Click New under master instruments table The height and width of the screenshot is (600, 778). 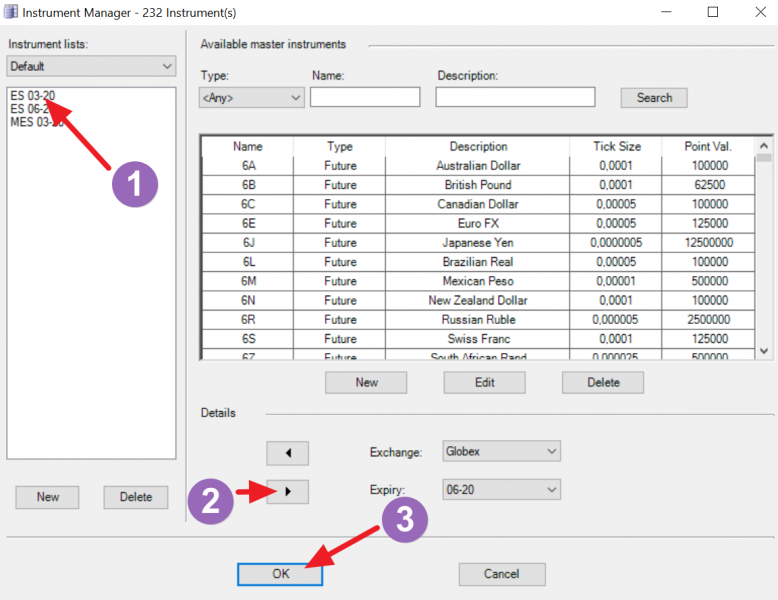click(366, 383)
